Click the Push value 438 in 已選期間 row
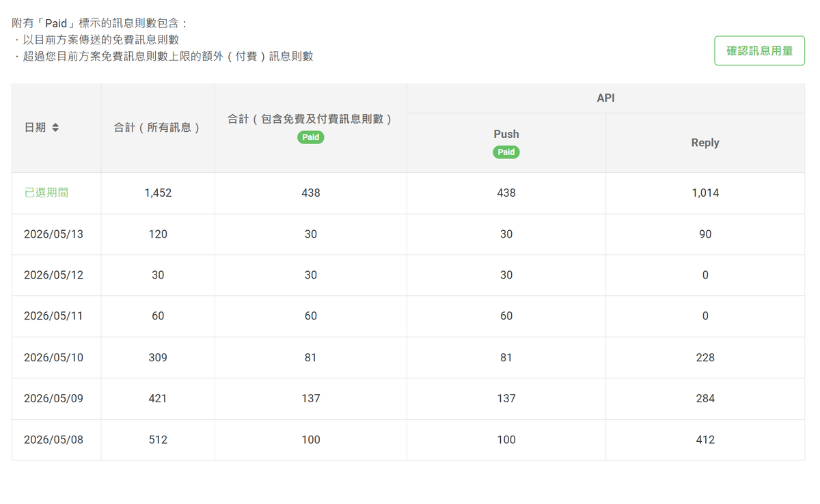This screenshot has width=820, height=504. tap(506, 193)
